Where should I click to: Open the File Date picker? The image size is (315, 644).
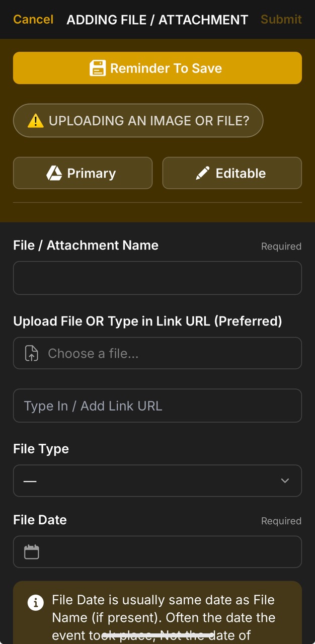157,551
